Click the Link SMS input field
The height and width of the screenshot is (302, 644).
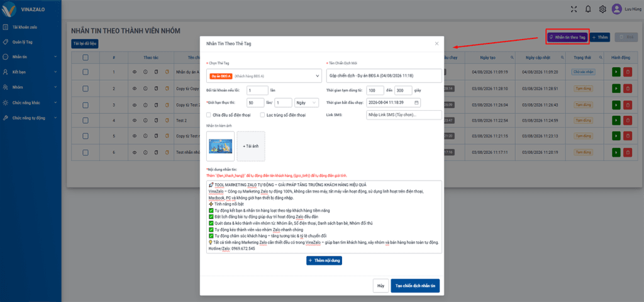[x=404, y=115]
